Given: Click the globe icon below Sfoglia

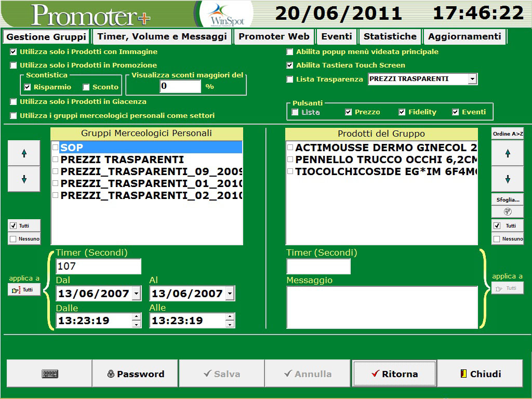Looking at the screenshot, I should tap(508, 211).
